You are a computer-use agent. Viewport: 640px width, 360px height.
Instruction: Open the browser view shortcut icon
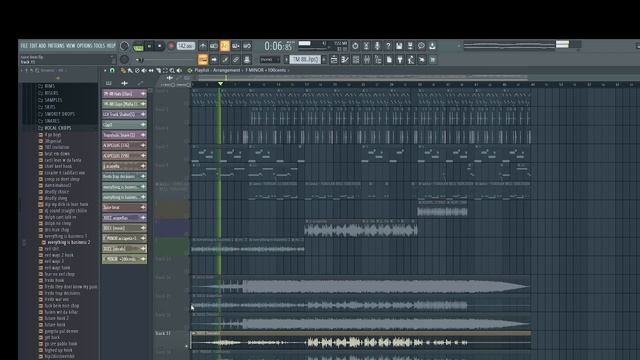[x=378, y=60]
